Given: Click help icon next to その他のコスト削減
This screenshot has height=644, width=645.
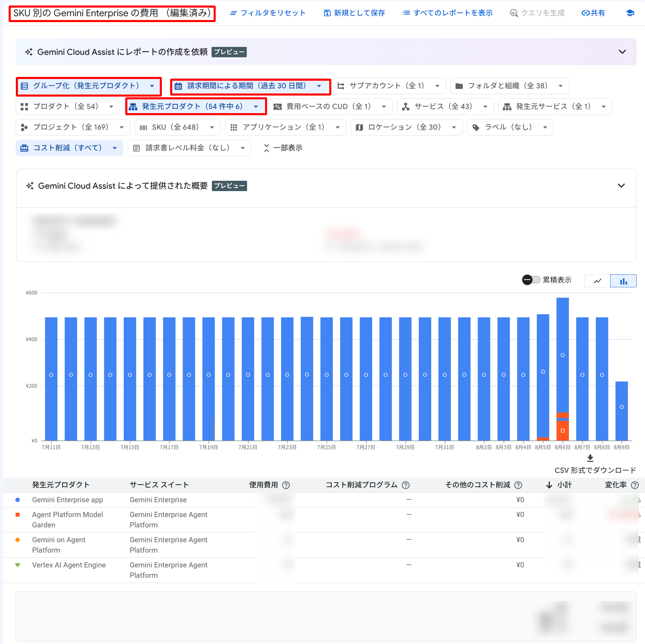Looking at the screenshot, I should pyautogui.click(x=518, y=485).
